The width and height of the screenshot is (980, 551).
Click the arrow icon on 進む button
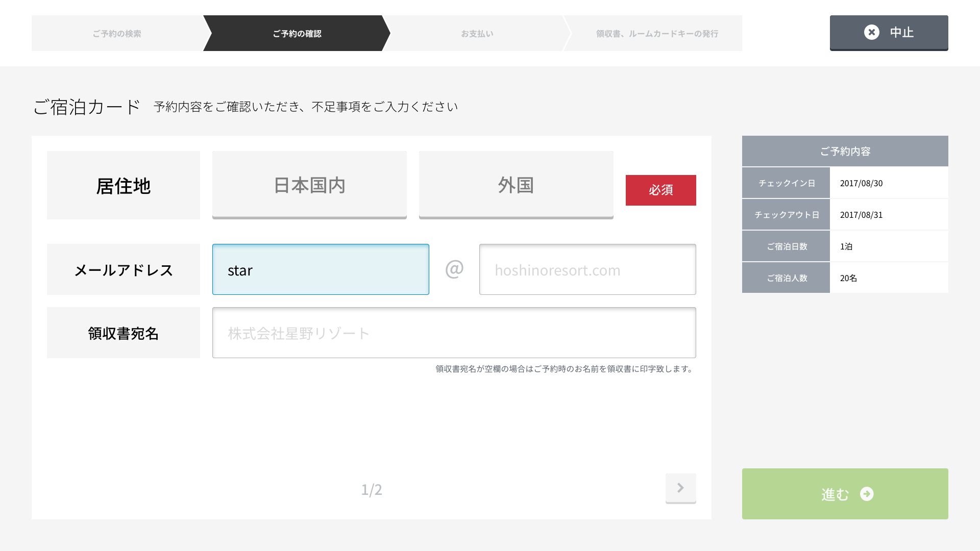[867, 494]
